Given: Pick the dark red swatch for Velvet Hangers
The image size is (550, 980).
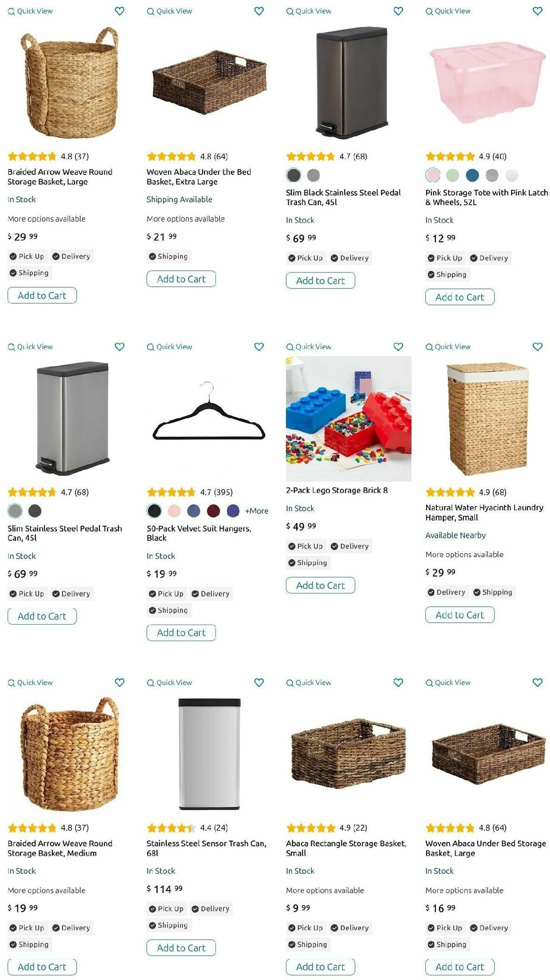Looking at the screenshot, I should (x=214, y=511).
